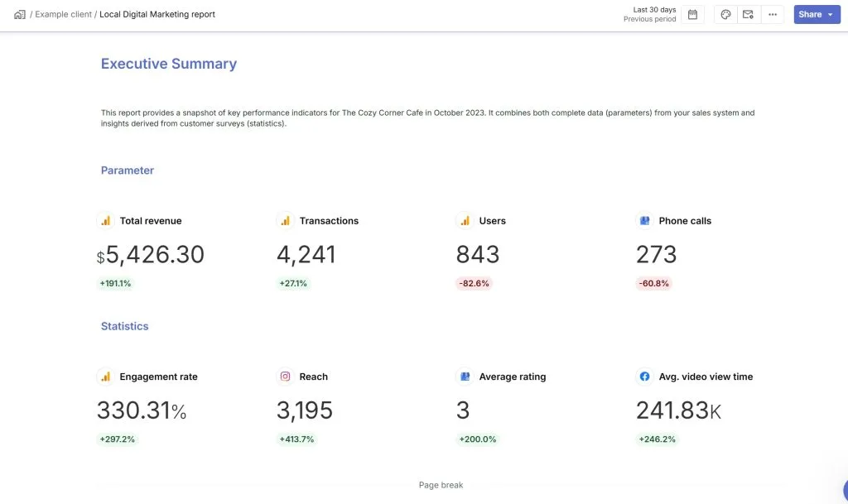Click the home icon in breadcrumb
The width and height of the screenshot is (848, 504).
20,15
